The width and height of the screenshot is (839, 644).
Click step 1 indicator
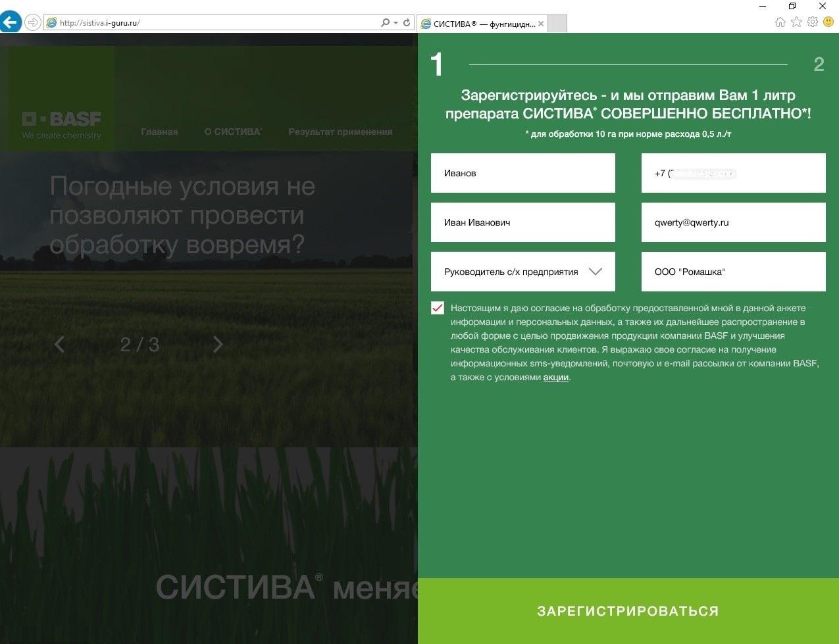[437, 65]
